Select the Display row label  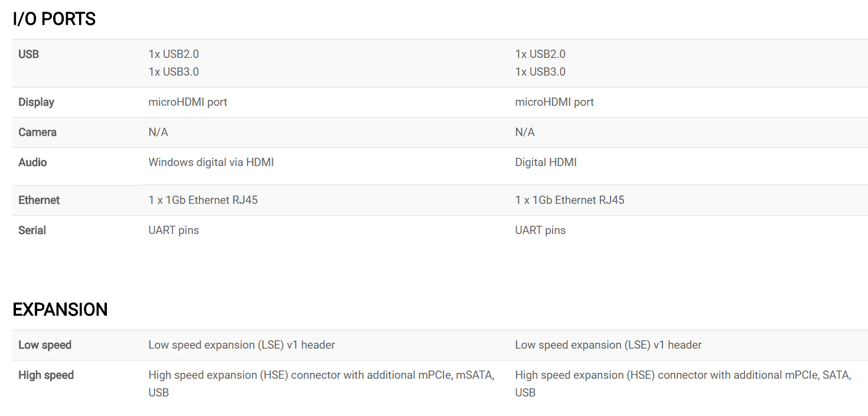point(36,102)
